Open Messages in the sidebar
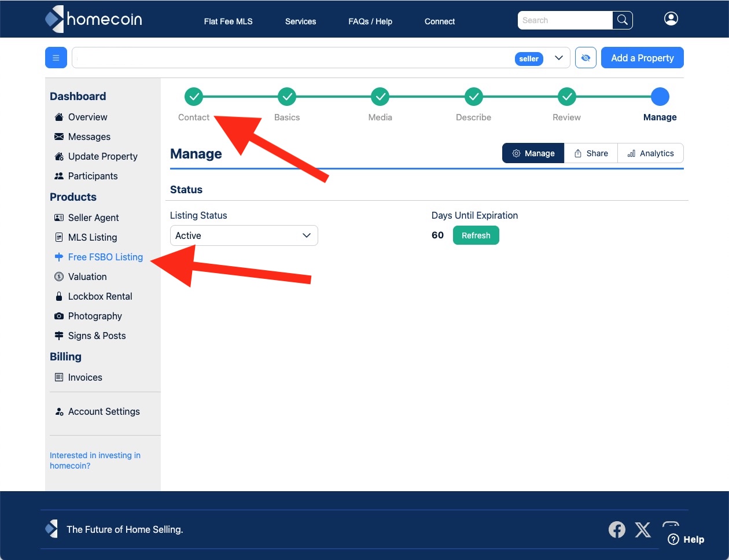Image resolution: width=729 pixels, height=560 pixels. click(x=82, y=137)
